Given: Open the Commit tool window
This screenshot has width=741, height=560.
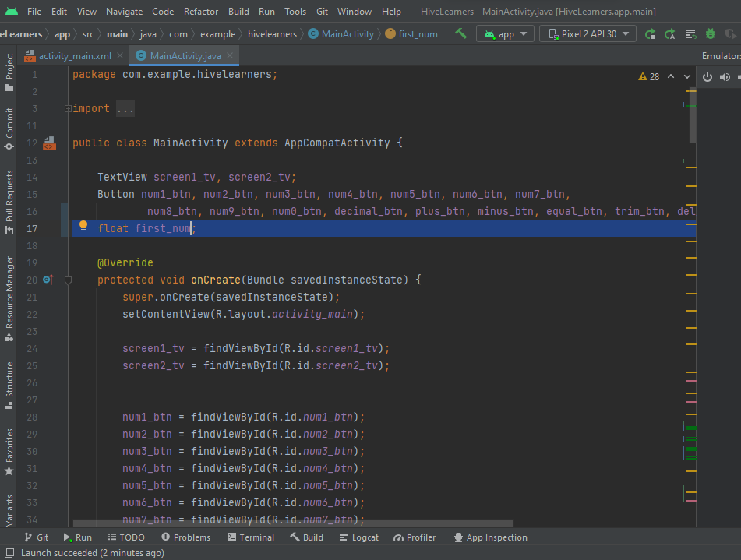Looking at the screenshot, I should pos(9,129).
